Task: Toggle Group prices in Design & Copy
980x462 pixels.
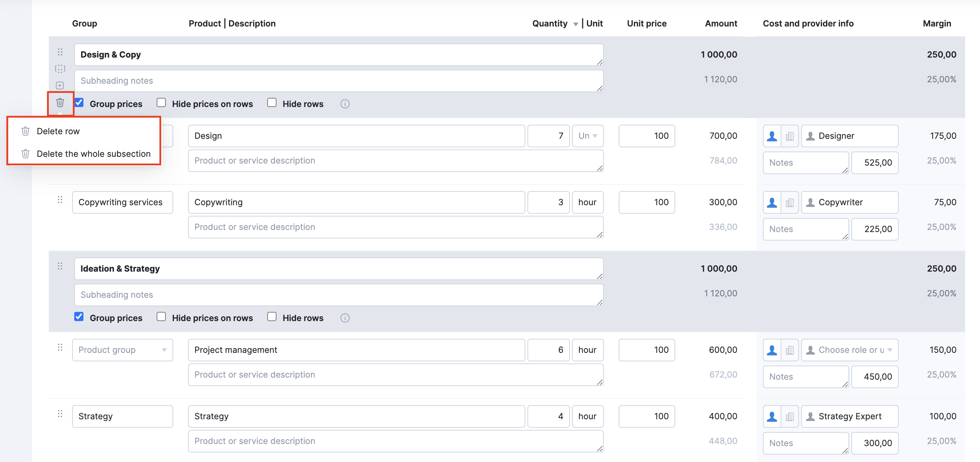Action: tap(79, 103)
